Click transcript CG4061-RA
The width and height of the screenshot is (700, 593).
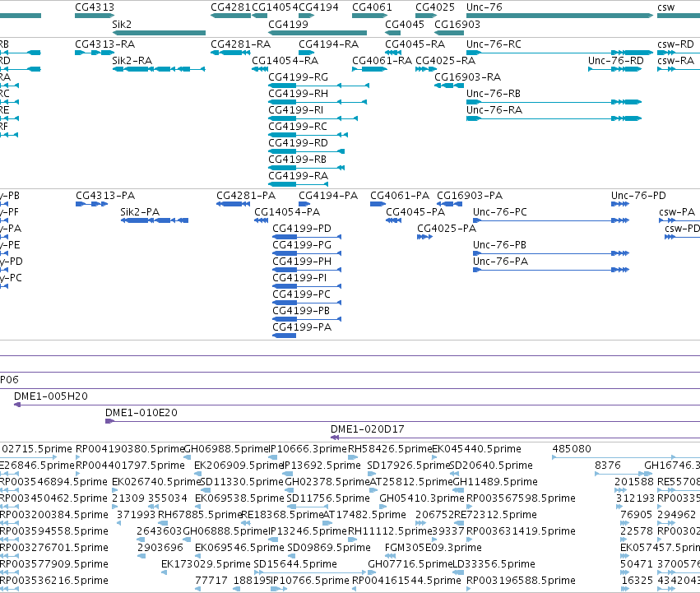click(x=382, y=61)
